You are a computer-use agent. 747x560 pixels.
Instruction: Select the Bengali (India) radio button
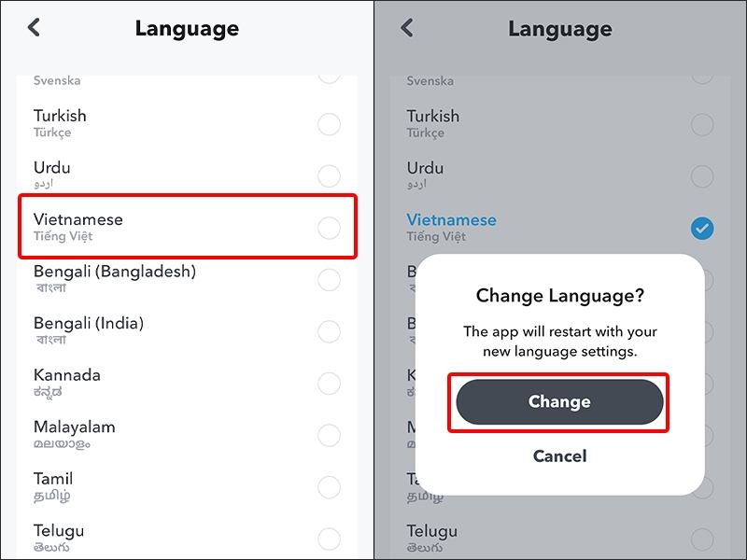pyautogui.click(x=329, y=331)
